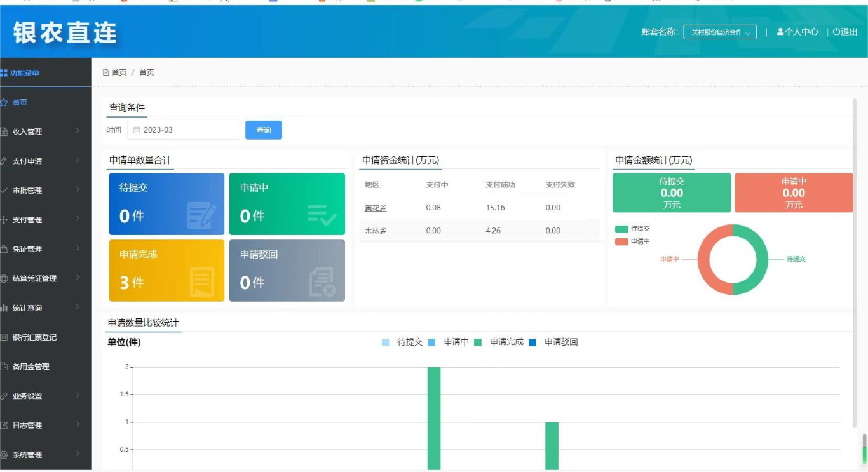This screenshot has height=472, width=868.
Task: Expand the 支付管理 menu arrow
Action: click(78, 219)
